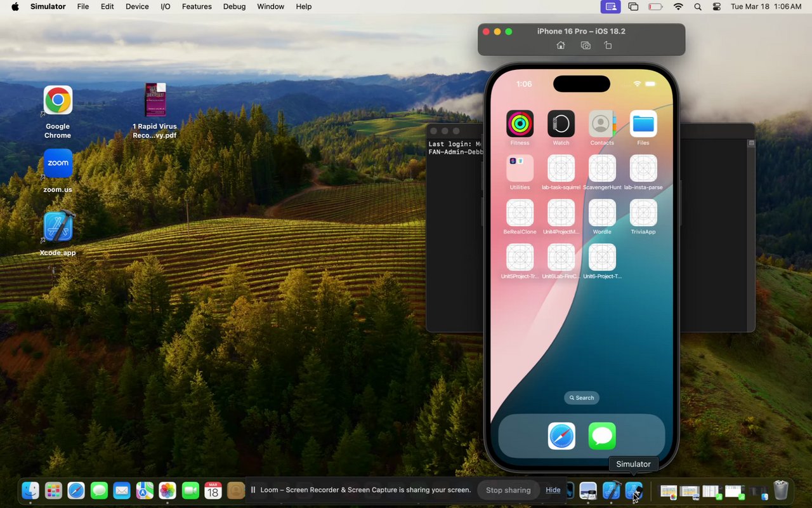This screenshot has height=508, width=812.
Task: Click the overlapping-rectangles icon in the menu bar
Action: point(633,6)
